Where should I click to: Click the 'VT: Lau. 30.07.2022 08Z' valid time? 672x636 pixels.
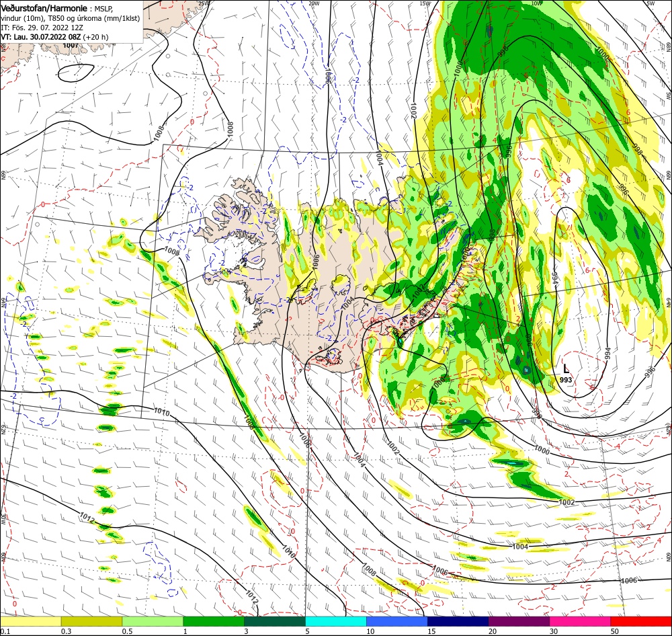(41, 37)
